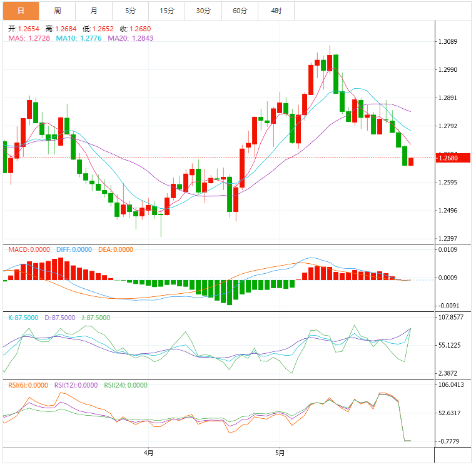Click the 4月 date marker on axis
This screenshot has width=476, height=467.
click(x=148, y=452)
